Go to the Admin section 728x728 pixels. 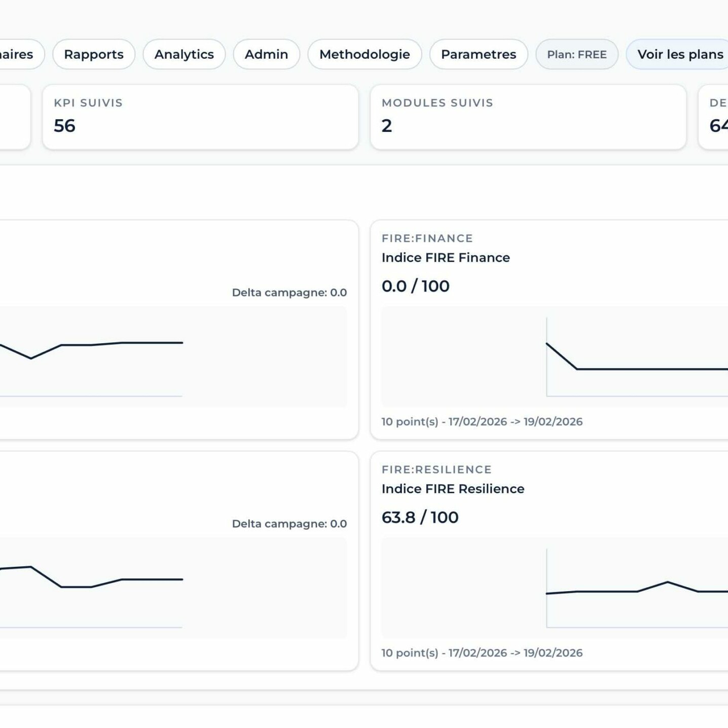266,54
